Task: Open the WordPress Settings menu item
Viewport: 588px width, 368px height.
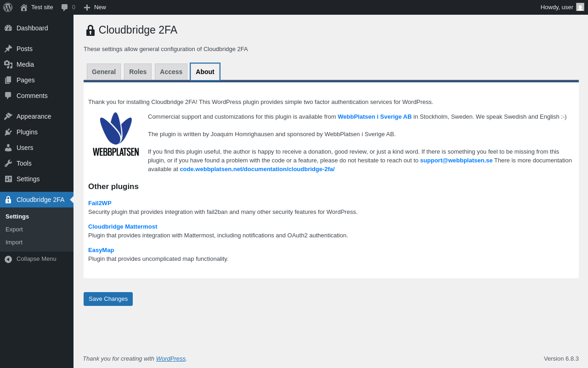Action: (37, 179)
